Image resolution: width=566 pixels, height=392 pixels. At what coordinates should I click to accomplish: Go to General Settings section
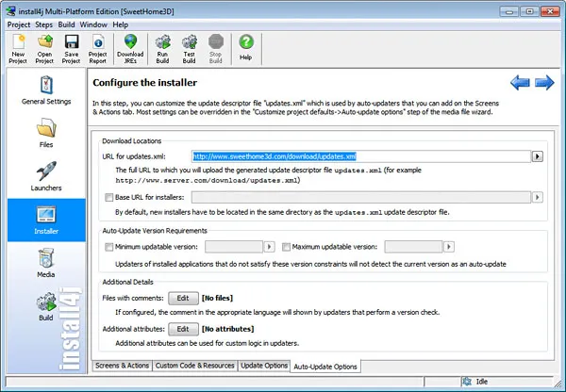click(x=46, y=90)
